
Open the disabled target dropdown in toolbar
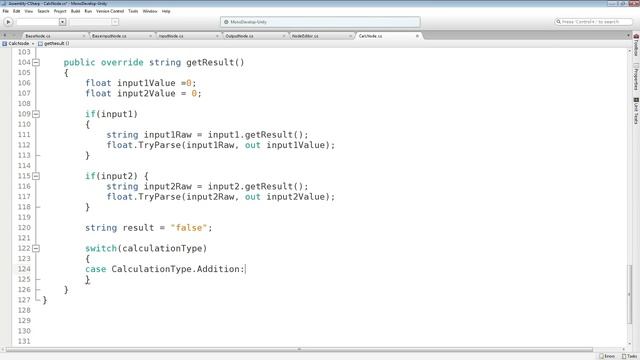pos(115,22)
